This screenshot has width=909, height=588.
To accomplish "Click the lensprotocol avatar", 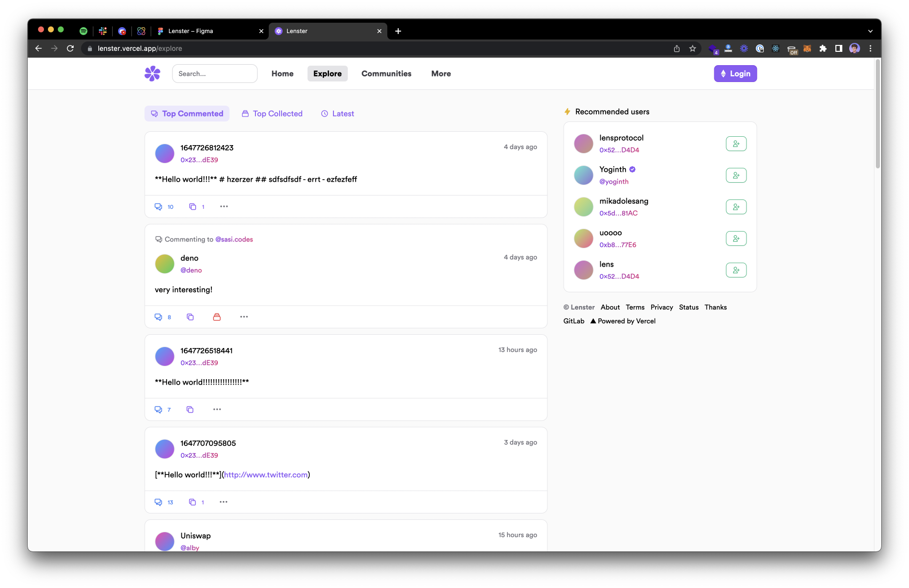I will click(583, 144).
